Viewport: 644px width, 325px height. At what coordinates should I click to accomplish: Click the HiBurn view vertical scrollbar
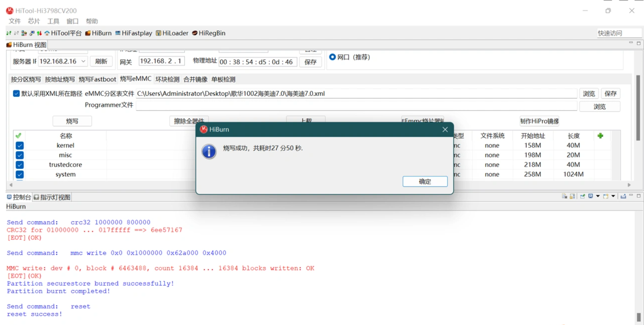pyautogui.click(x=638, y=108)
